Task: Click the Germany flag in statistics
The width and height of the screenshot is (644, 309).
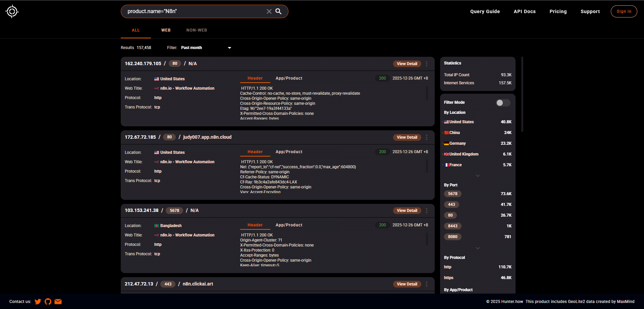Action: point(446,143)
